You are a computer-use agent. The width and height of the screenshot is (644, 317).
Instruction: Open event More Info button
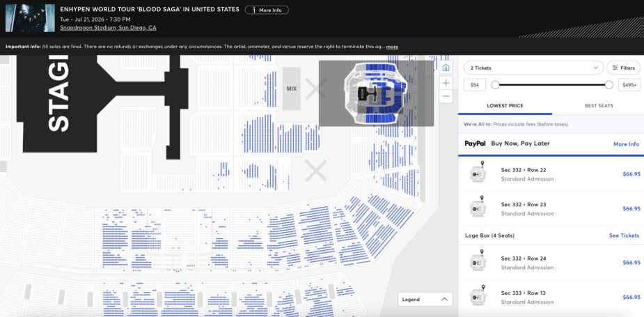pyautogui.click(x=267, y=10)
